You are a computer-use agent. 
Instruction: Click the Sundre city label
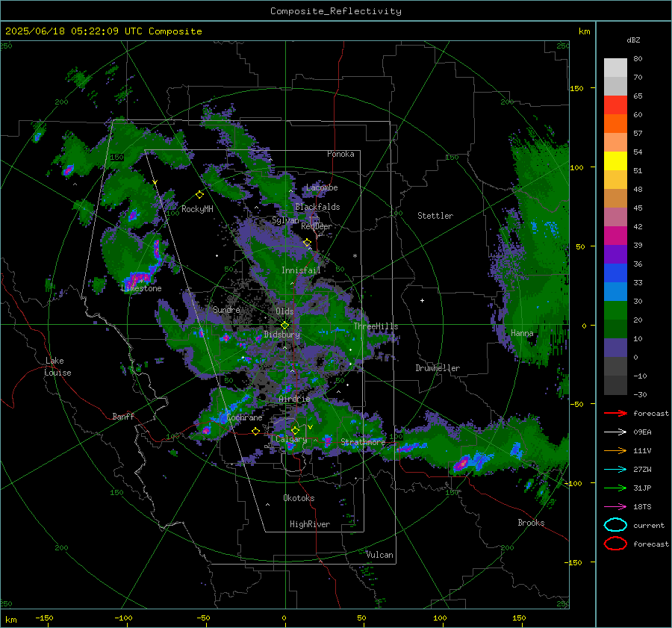226,310
